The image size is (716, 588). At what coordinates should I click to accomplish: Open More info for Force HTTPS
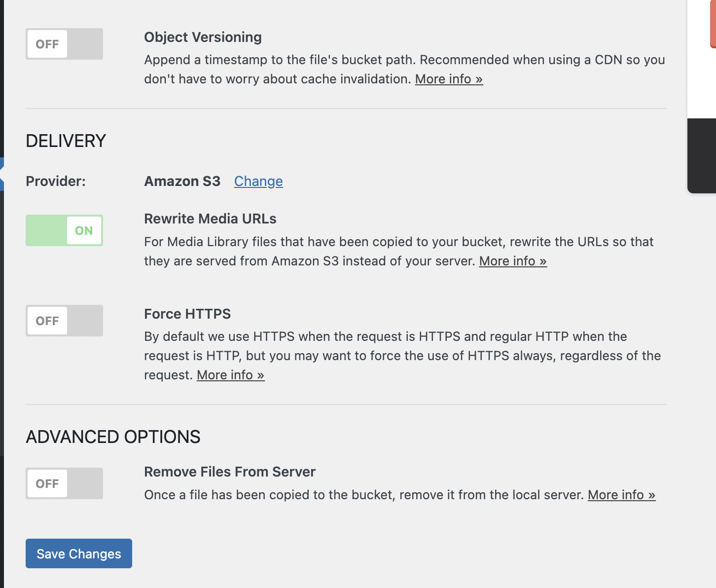tap(230, 375)
